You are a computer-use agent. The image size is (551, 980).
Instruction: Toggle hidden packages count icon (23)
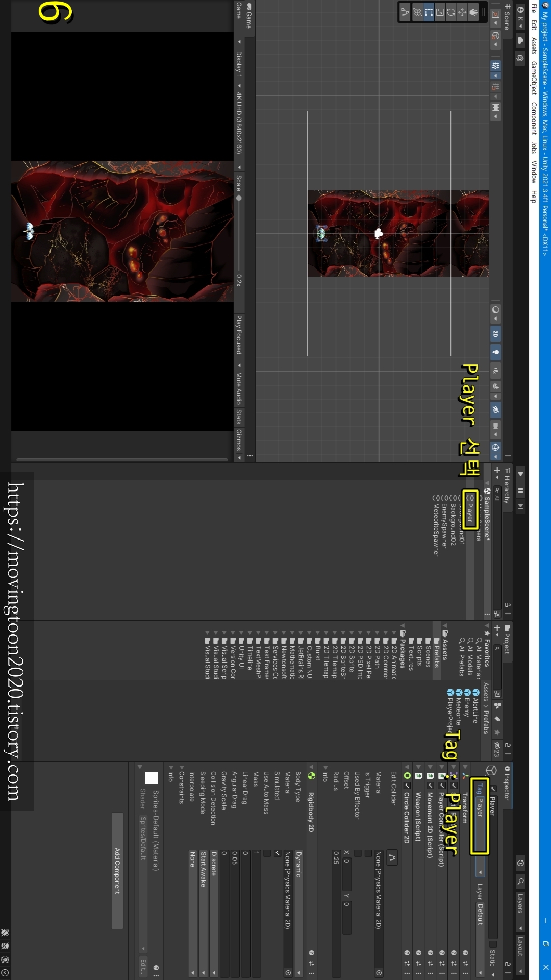tap(497, 749)
